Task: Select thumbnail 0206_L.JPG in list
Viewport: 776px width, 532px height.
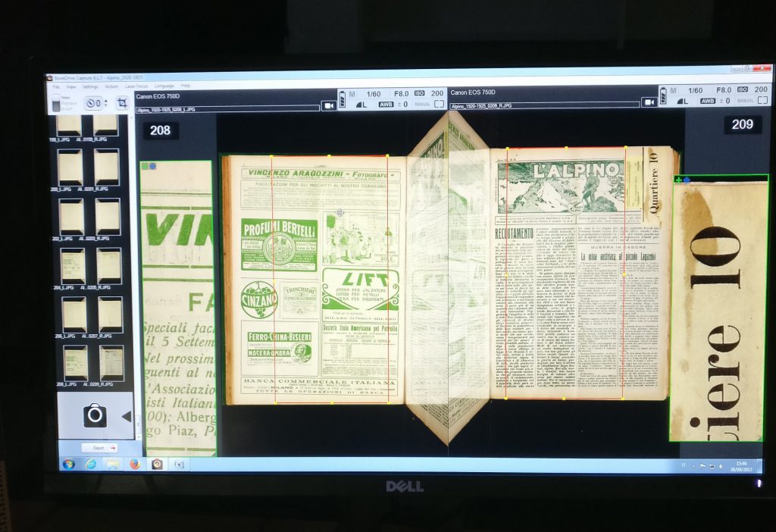Action: (74, 315)
